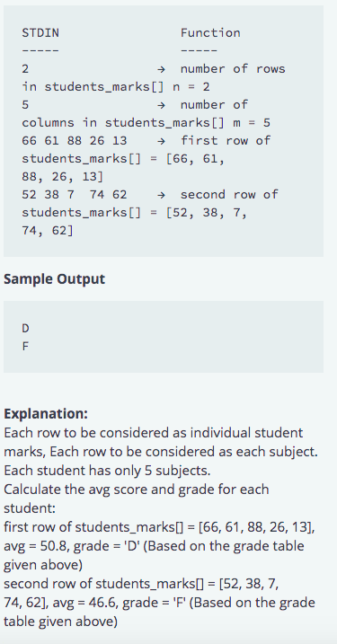Click the input line '66 61 88 26 13'
The width and height of the screenshot is (337, 644).
pos(75,141)
